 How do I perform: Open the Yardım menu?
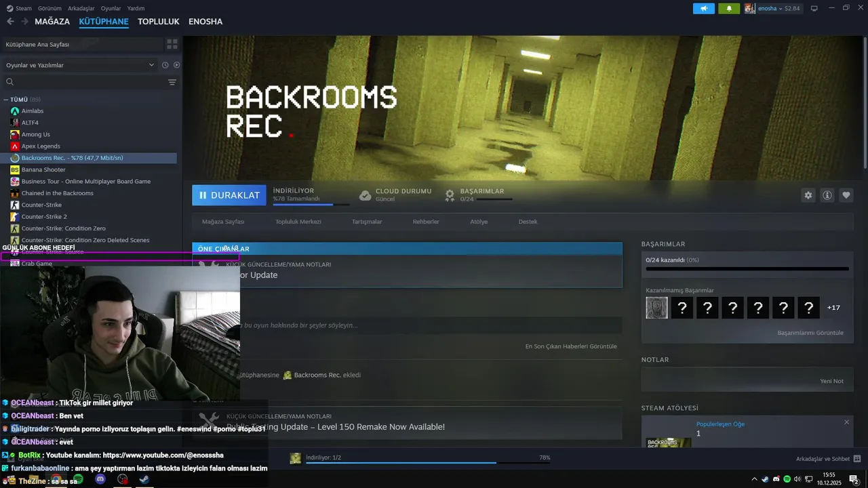pyautogui.click(x=136, y=8)
